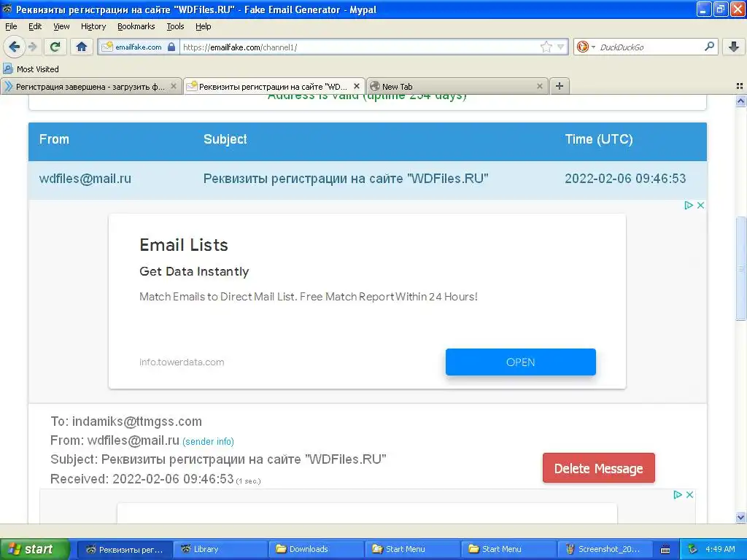Open Most Visited bookmarks folder
This screenshot has width=747, height=560.
[31, 69]
